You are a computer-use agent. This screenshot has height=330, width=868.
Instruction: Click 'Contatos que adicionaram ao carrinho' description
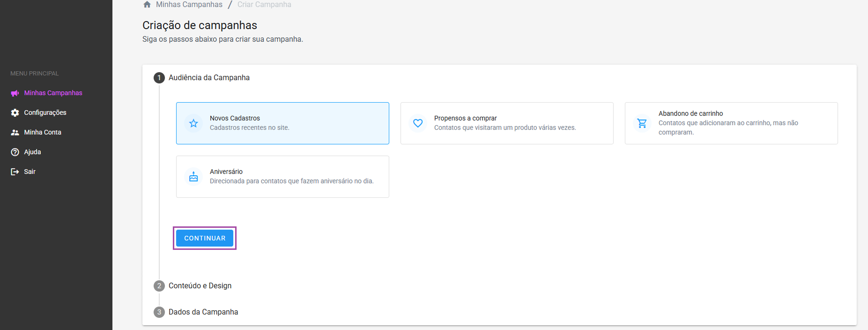pos(728,127)
